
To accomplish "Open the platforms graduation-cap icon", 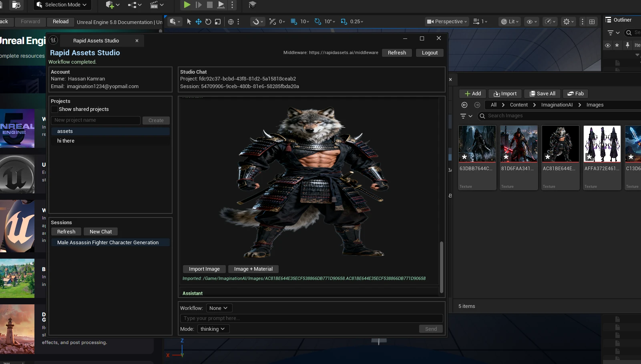I will point(252,5).
